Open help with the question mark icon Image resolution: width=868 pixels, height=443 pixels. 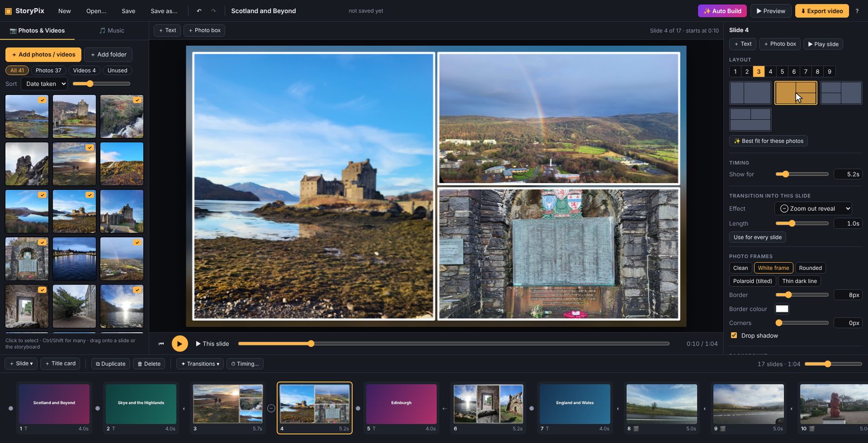click(x=857, y=11)
